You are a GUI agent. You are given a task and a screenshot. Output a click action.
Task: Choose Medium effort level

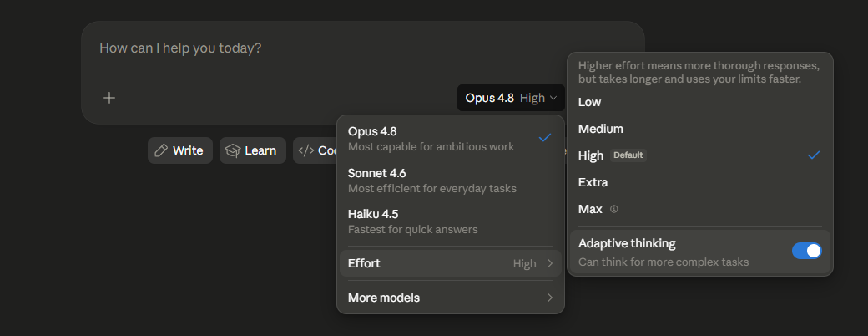coord(699,129)
